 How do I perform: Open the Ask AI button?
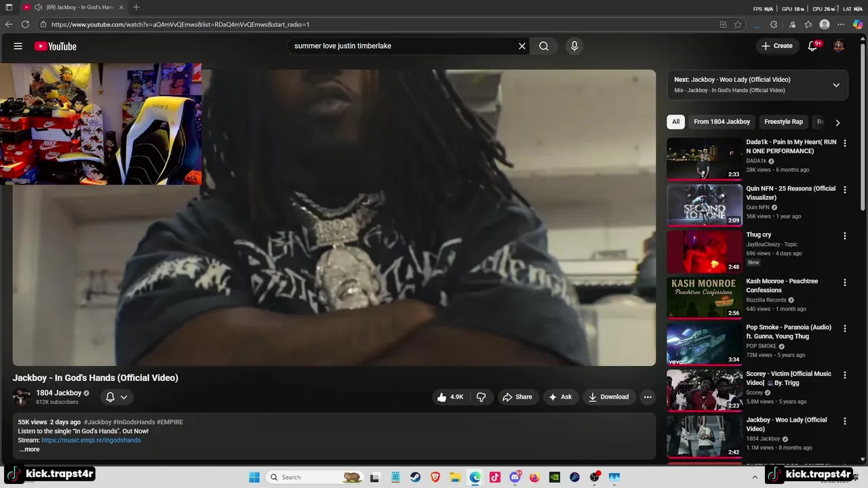click(x=560, y=397)
